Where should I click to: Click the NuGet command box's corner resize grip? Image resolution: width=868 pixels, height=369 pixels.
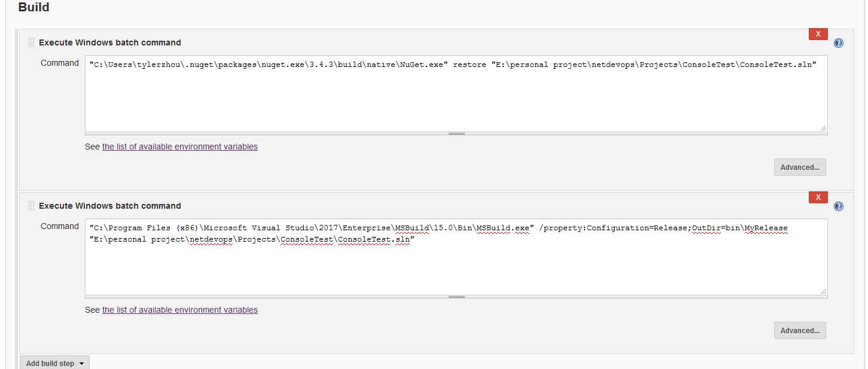click(823, 127)
